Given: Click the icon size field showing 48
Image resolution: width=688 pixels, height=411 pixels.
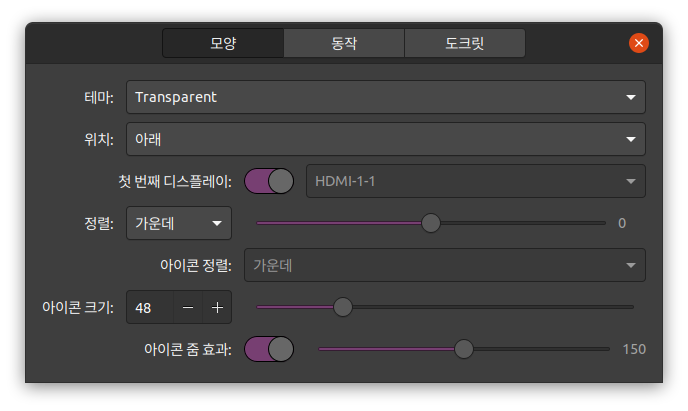Looking at the screenshot, I should click(150, 307).
